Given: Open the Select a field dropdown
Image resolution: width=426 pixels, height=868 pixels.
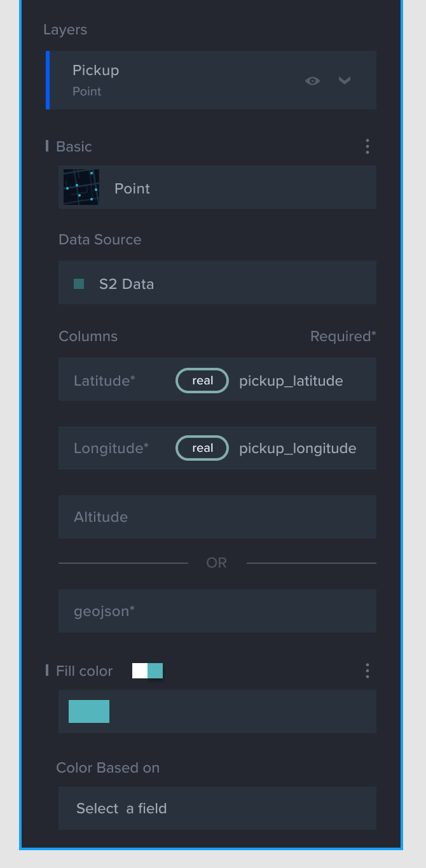Looking at the screenshot, I should click(x=217, y=808).
